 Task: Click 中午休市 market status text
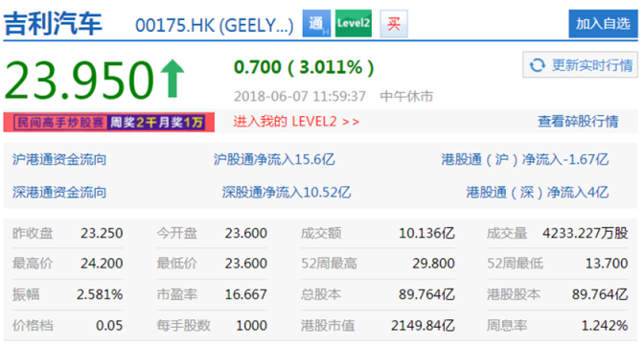406,96
